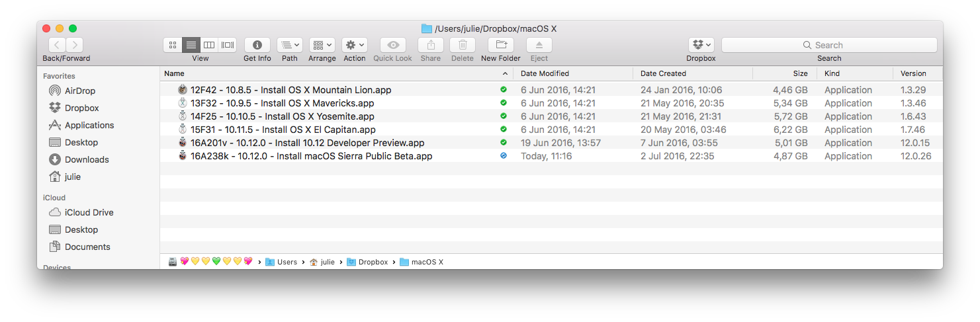Open the Path dropdown in toolbar
This screenshot has width=980, height=322.
[290, 45]
